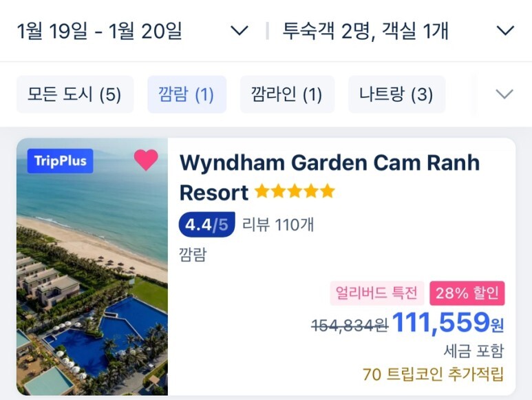
Task: Click the 투숙객 2명, 객실 1개 field
Action: [x=365, y=31]
